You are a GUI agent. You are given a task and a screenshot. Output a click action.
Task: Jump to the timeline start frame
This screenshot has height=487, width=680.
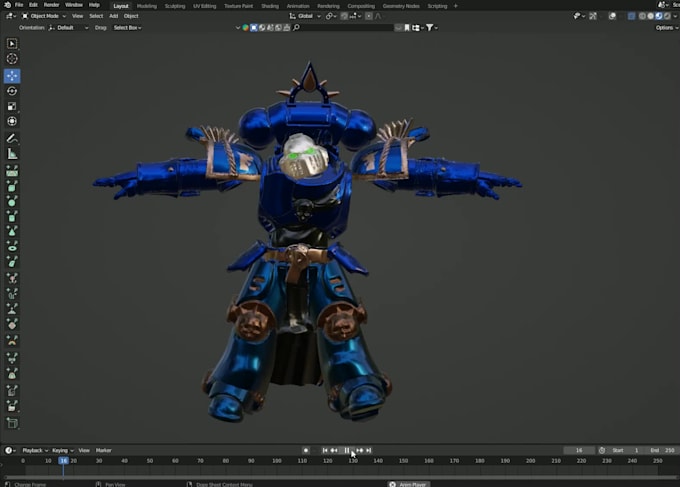(x=325, y=450)
